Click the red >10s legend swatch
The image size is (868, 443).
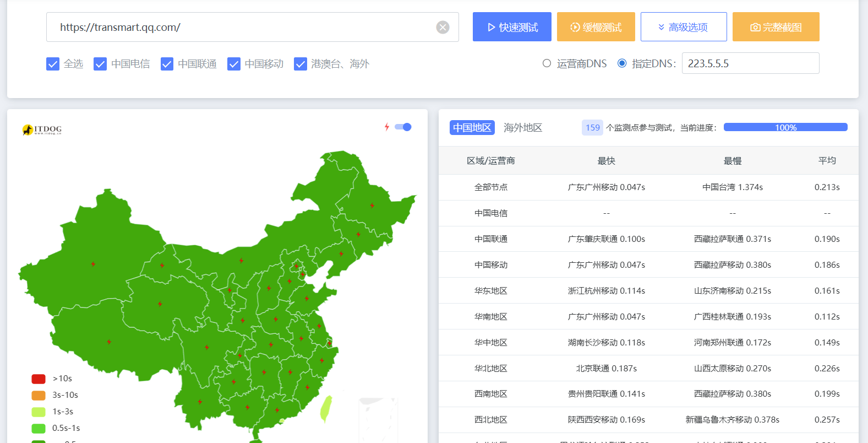pyautogui.click(x=39, y=379)
